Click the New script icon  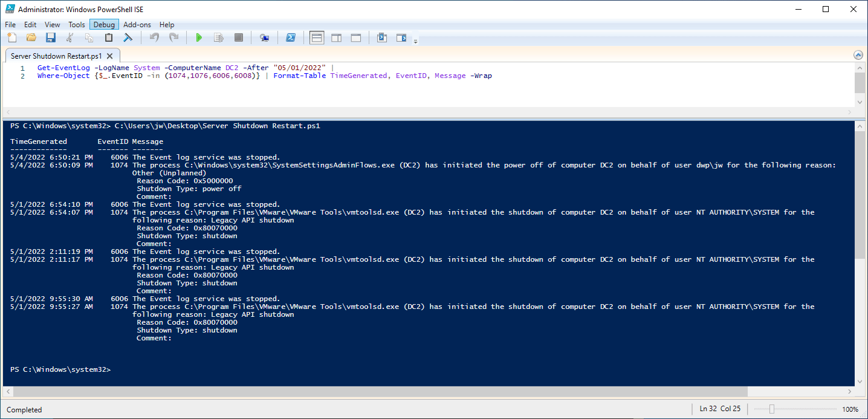(12, 38)
